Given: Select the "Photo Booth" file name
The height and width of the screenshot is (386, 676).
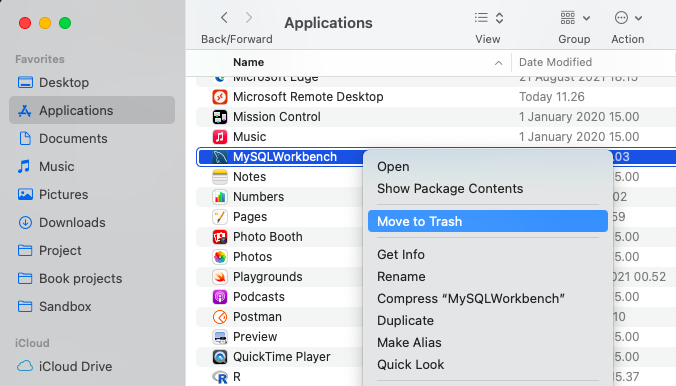Looking at the screenshot, I should [268, 237].
